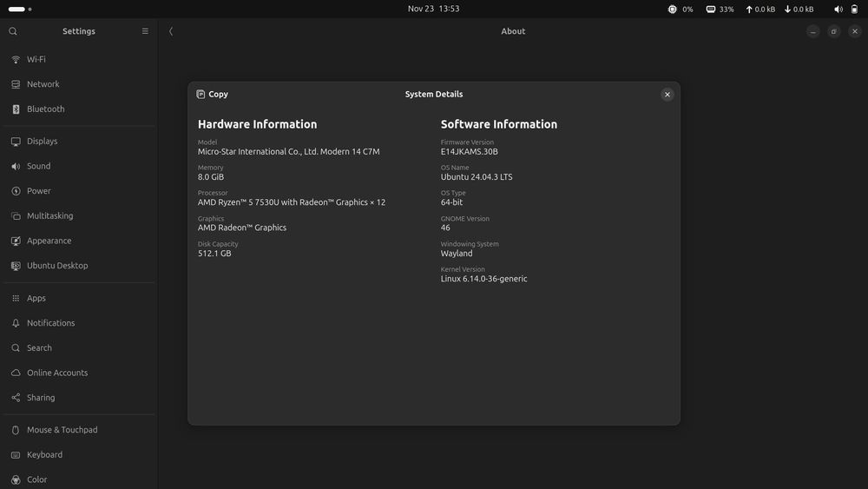
Task: Click the Sound speaker icon in sidebar
Action: click(x=16, y=166)
